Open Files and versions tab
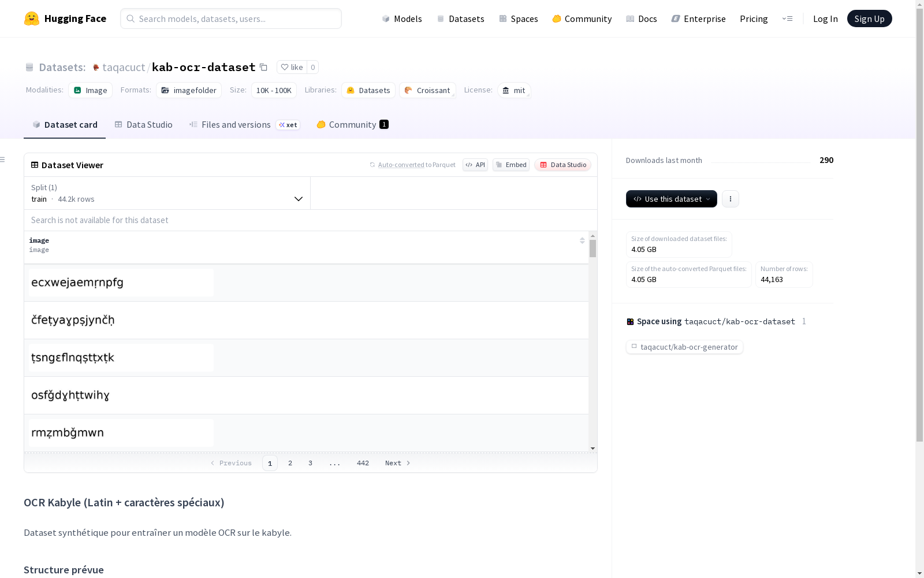Image resolution: width=924 pixels, height=578 pixels. [244, 125]
